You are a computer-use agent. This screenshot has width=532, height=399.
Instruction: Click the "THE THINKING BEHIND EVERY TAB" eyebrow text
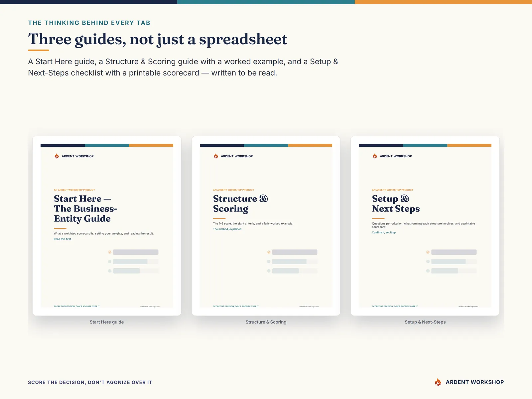click(89, 23)
